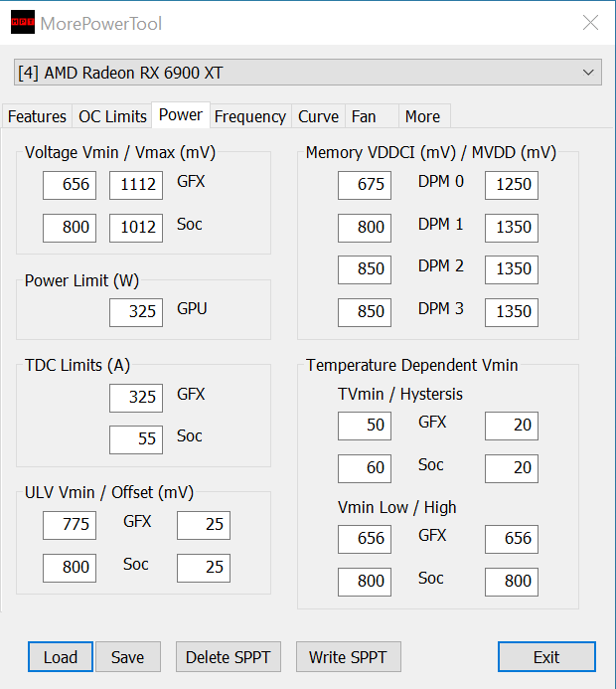Viewport: 616px width, 689px height.
Task: Click the 'TVmin / Hystersis' label
Action: pyautogui.click(x=400, y=394)
